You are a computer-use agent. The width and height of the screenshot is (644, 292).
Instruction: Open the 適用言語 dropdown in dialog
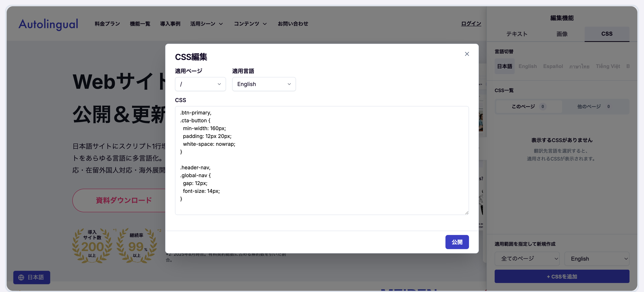click(x=264, y=84)
